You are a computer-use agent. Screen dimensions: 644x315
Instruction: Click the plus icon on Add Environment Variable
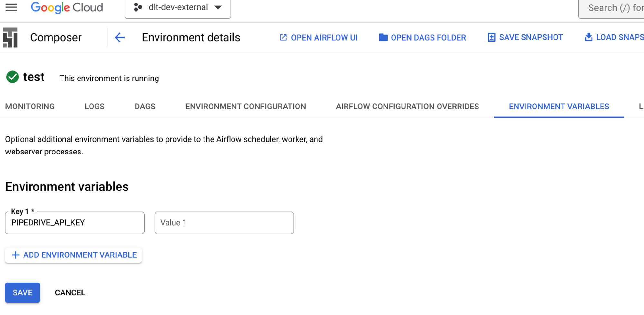click(x=15, y=255)
